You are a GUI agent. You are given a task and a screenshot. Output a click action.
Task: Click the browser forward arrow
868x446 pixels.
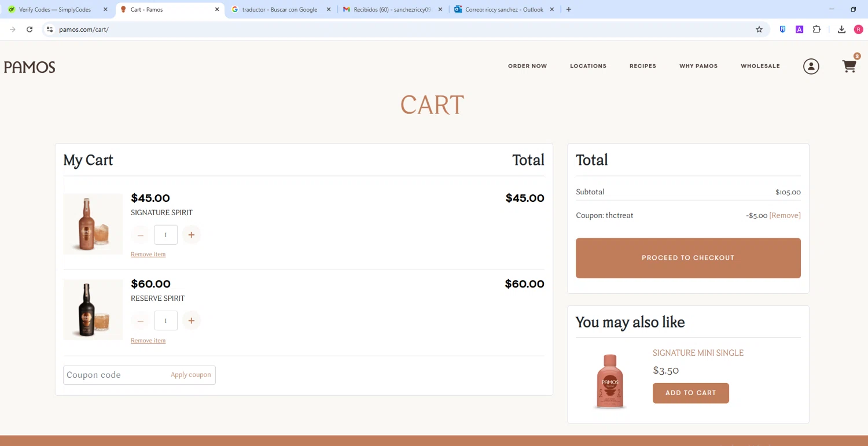click(13, 30)
